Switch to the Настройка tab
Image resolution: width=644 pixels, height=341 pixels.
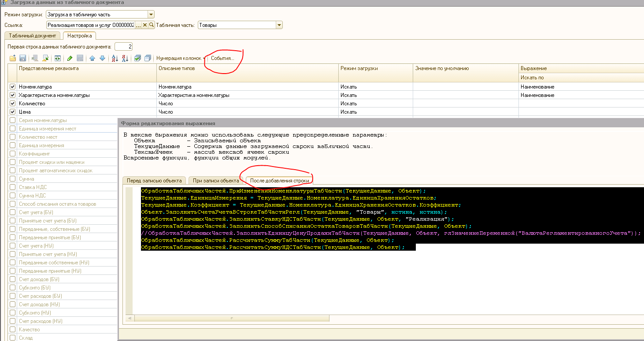(x=80, y=36)
